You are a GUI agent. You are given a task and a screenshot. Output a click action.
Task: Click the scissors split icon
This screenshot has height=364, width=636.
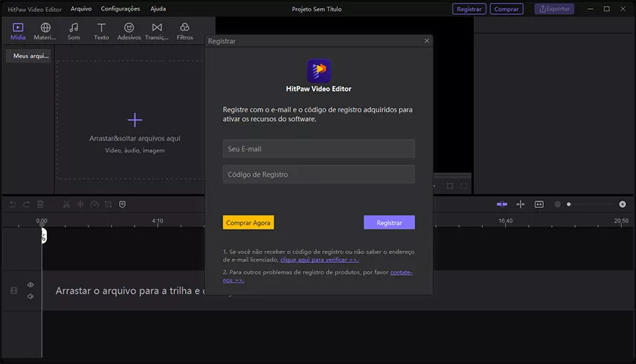coord(66,204)
